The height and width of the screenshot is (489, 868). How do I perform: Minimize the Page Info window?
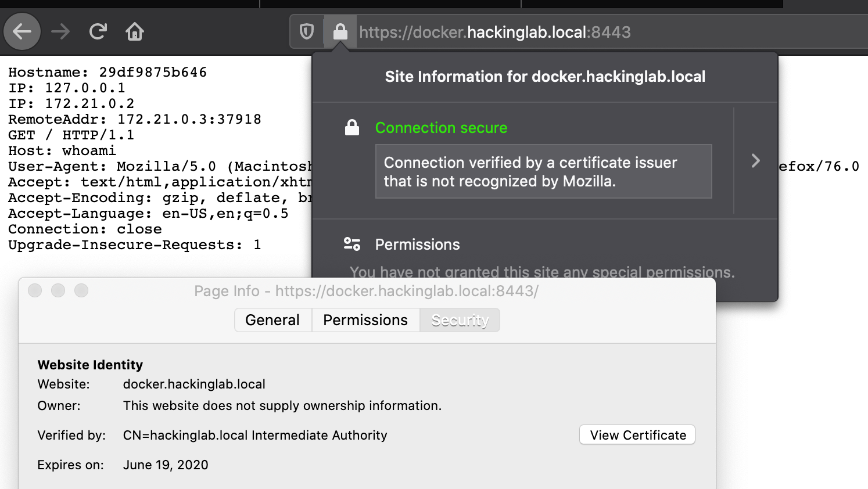pyautogui.click(x=58, y=290)
